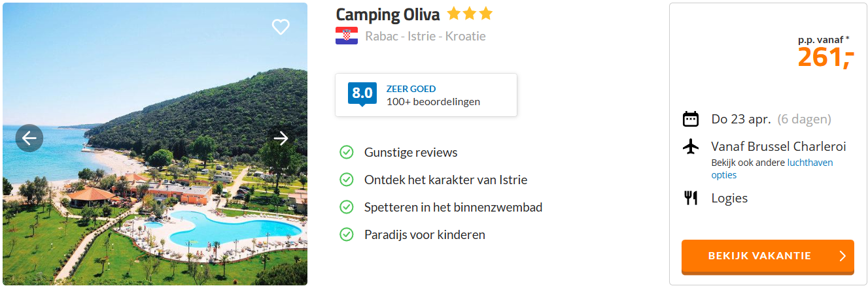Click the Croatian flag icon
The image size is (868, 288).
pos(347,36)
